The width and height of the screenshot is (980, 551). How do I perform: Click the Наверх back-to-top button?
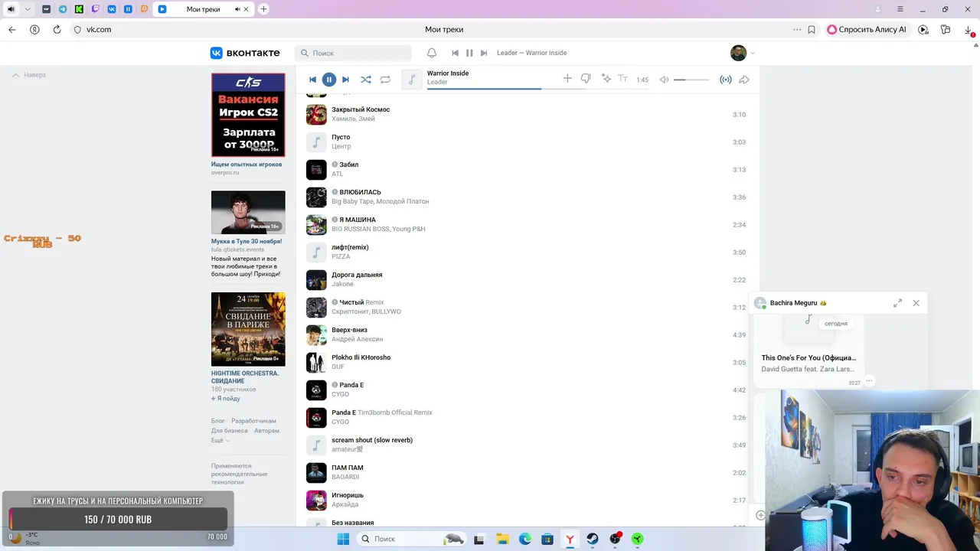point(29,75)
